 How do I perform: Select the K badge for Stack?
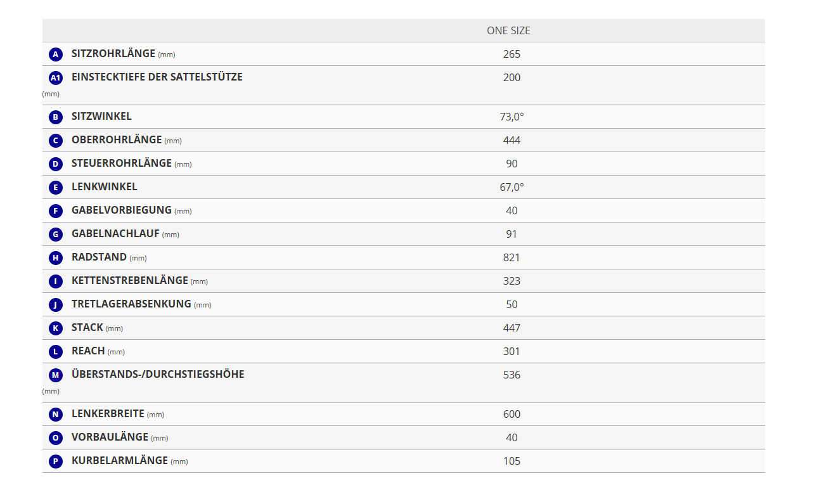(56, 328)
